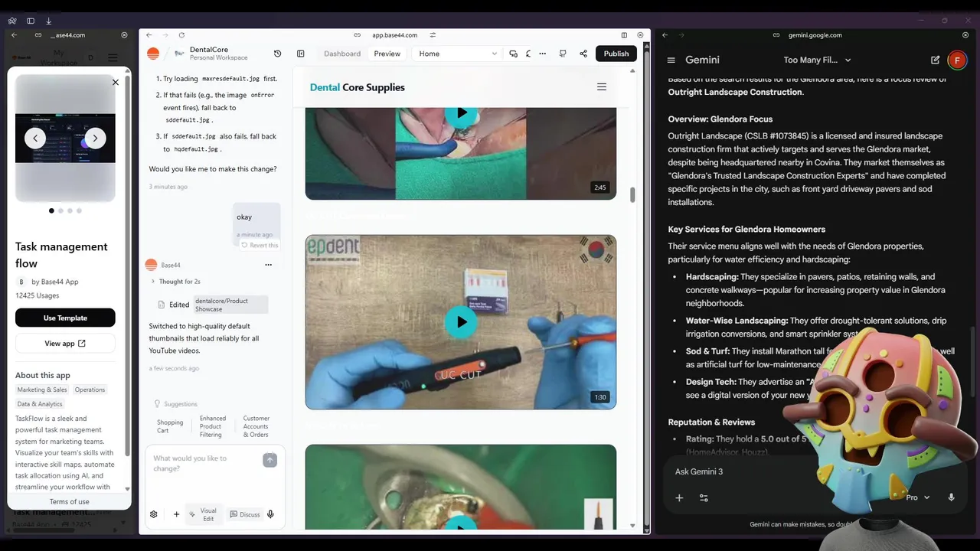Click the dentalcore/Product Showcase edited file chip
The width and height of the screenshot is (980, 551).
[230, 305]
